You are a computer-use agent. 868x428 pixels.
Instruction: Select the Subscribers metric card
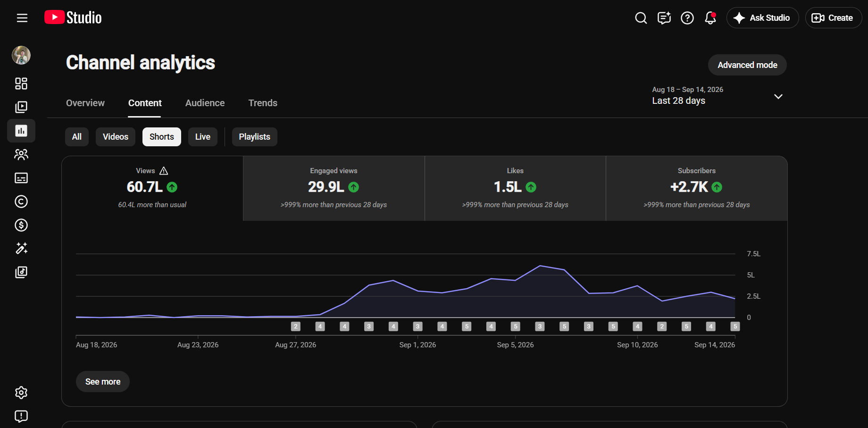click(697, 188)
